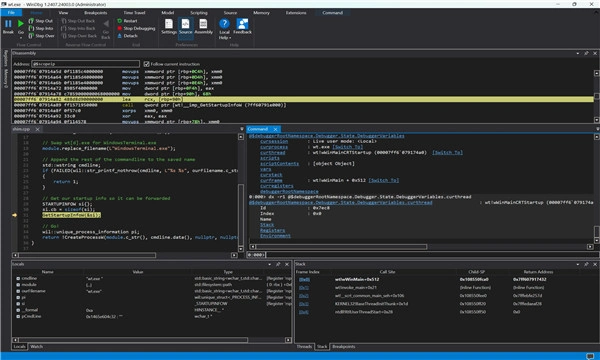This screenshot has height=360, width=600.
Task: Click the source pane horizontal scrollbar
Action: pos(87,255)
